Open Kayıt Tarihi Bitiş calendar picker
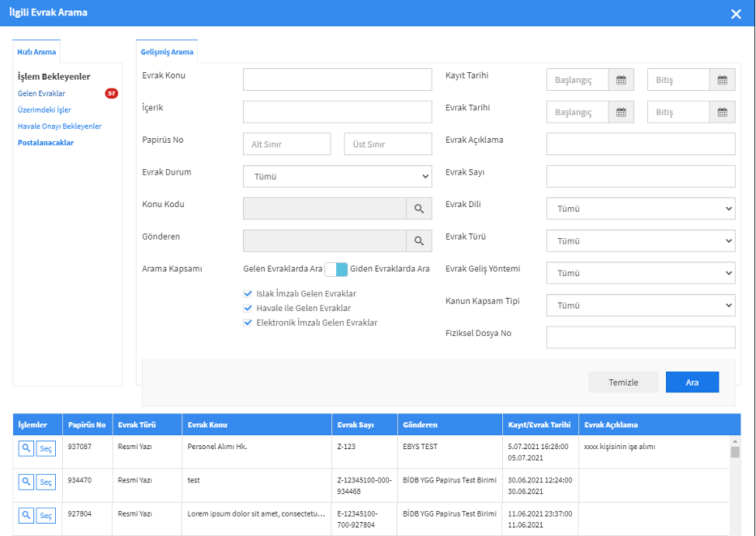The width and height of the screenshot is (756, 536). 723,80
